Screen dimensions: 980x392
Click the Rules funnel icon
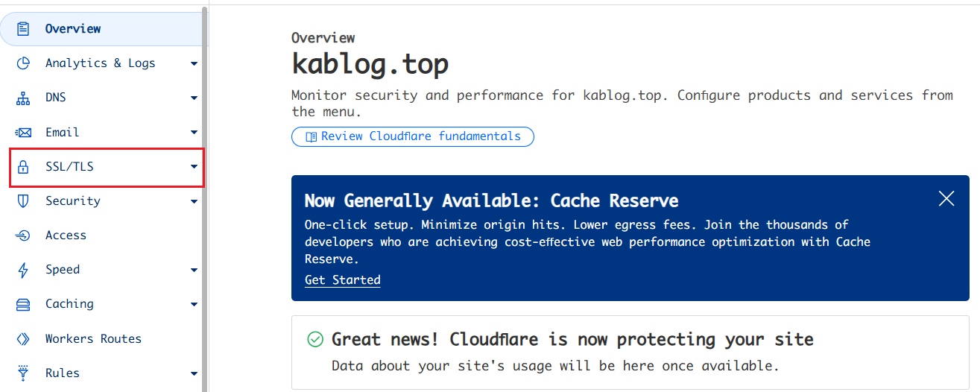(x=23, y=373)
